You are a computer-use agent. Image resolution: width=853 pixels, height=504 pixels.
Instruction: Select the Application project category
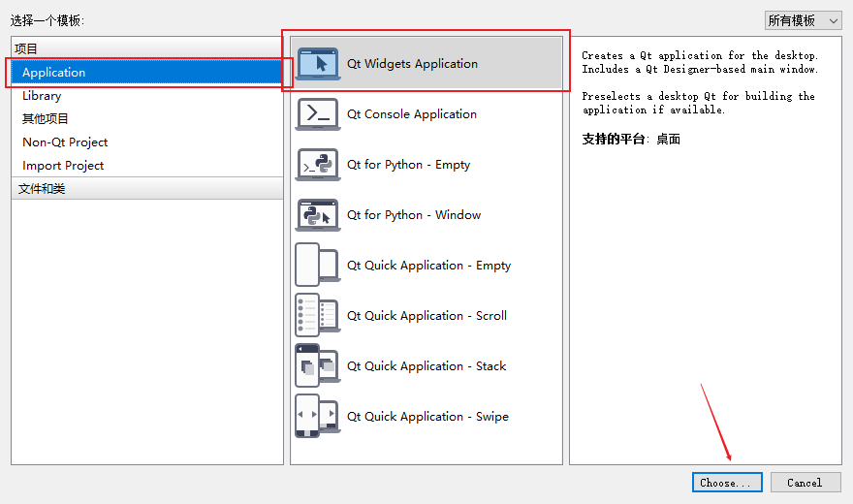pos(54,73)
